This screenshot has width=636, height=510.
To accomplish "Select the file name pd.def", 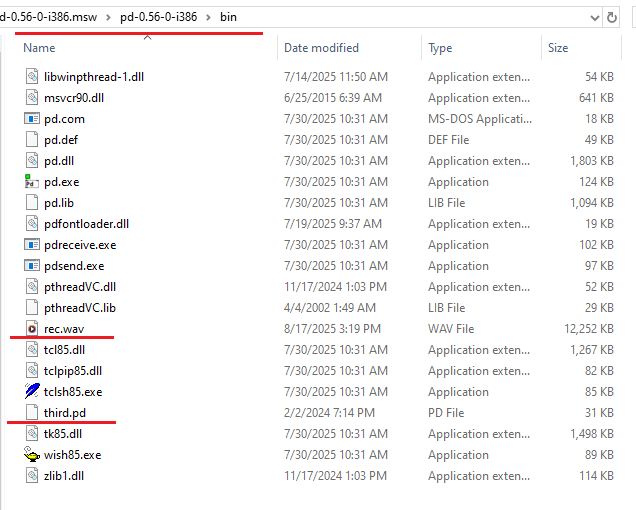I will point(61,140).
